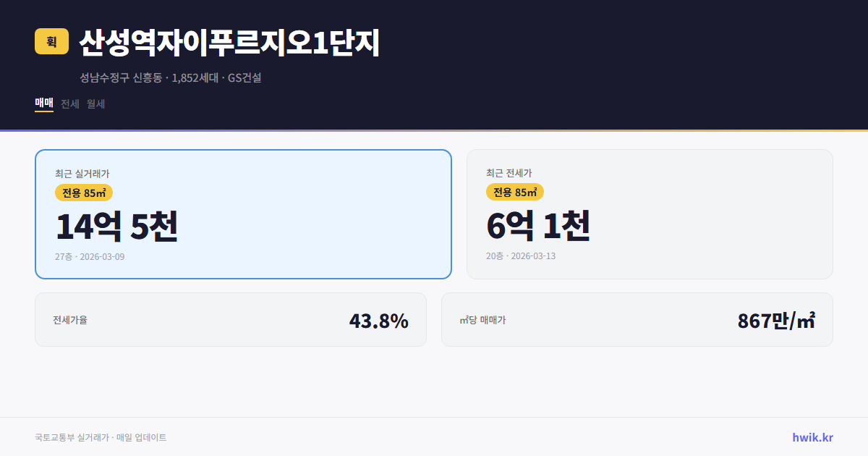The width and height of the screenshot is (868, 456).
Task: Select the ㎡당 매매가 card
Action: (637, 319)
